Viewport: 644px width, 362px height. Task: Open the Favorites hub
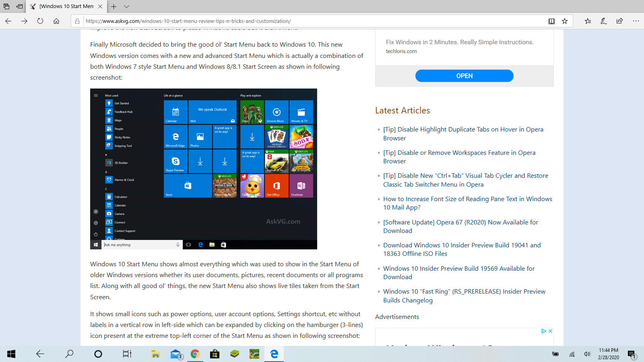588,21
